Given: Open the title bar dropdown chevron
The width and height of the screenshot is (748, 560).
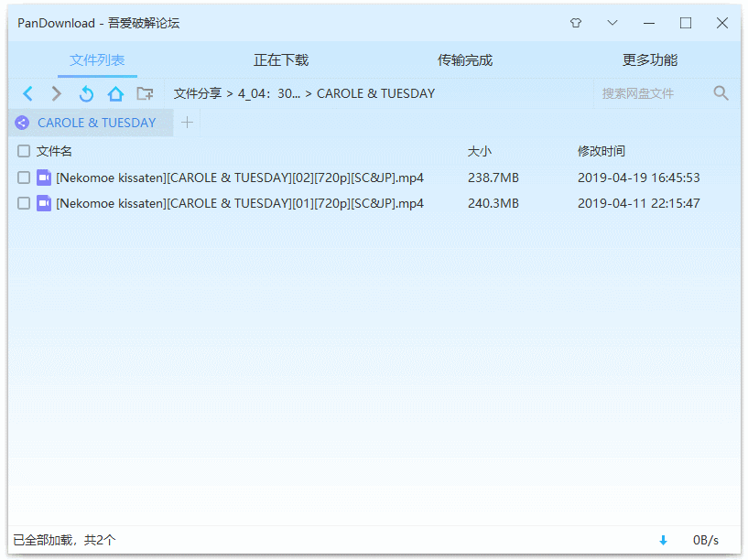Looking at the screenshot, I should click(612, 22).
